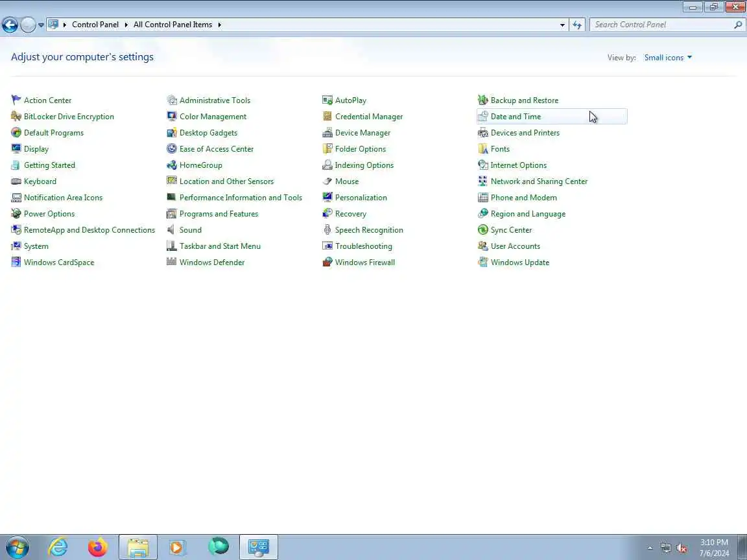Click the HomeGroup icon

[171, 165]
